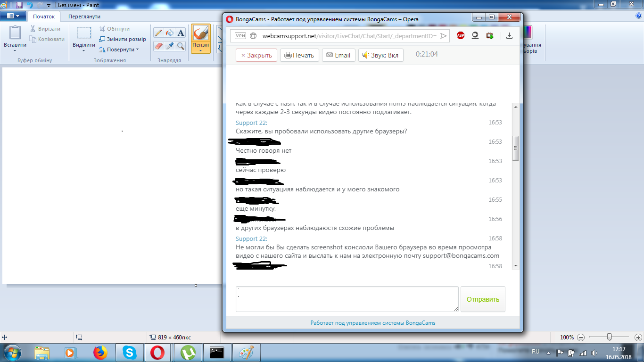Screen dimensions: 644x362
Task: Click the zoom slider in Paint status bar
Action: click(x=610, y=337)
